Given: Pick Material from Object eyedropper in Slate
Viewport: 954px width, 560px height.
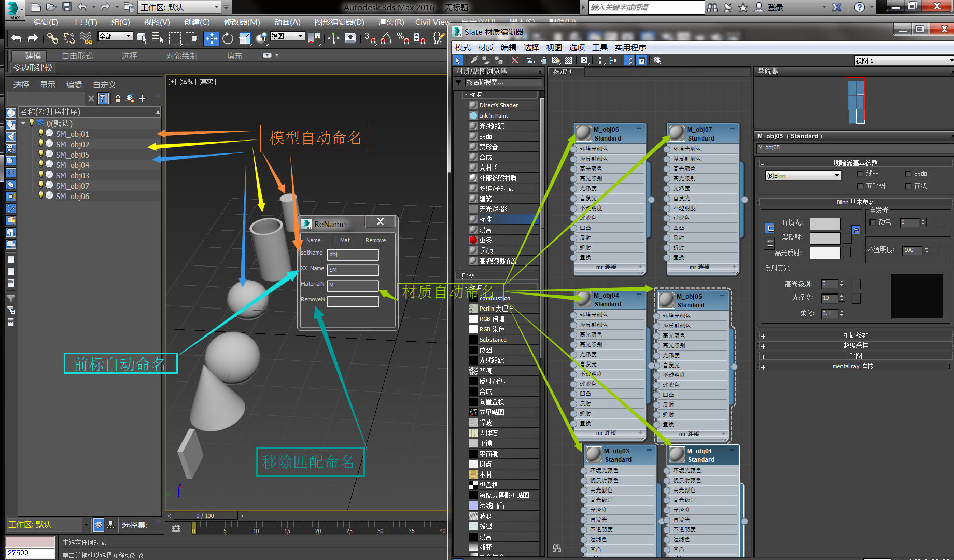Looking at the screenshot, I should coord(474,60).
